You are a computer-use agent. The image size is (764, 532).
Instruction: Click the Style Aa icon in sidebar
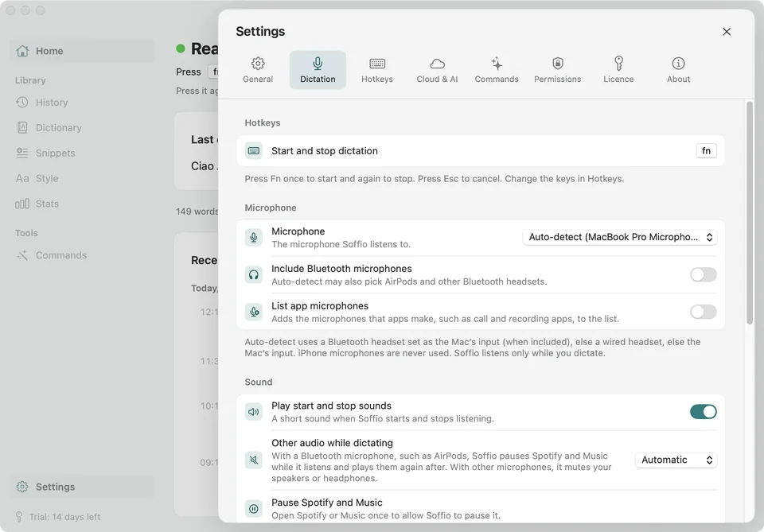[22, 178]
